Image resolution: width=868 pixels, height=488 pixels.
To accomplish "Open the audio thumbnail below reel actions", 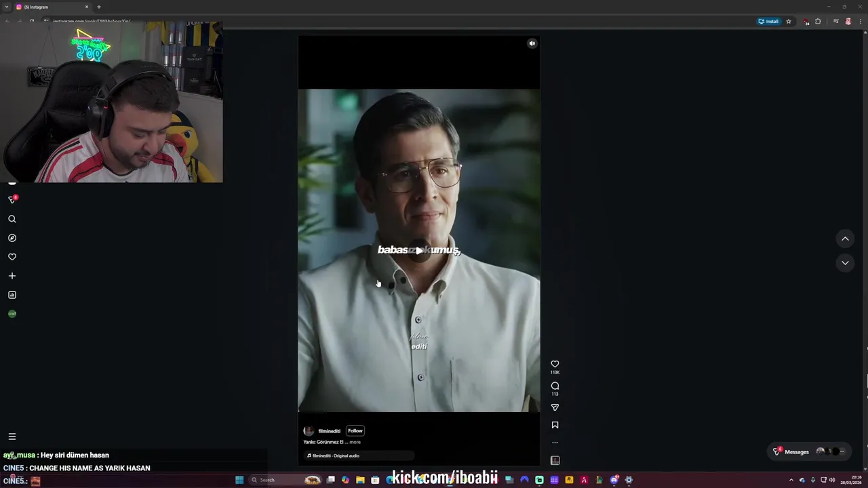I will [x=555, y=460].
